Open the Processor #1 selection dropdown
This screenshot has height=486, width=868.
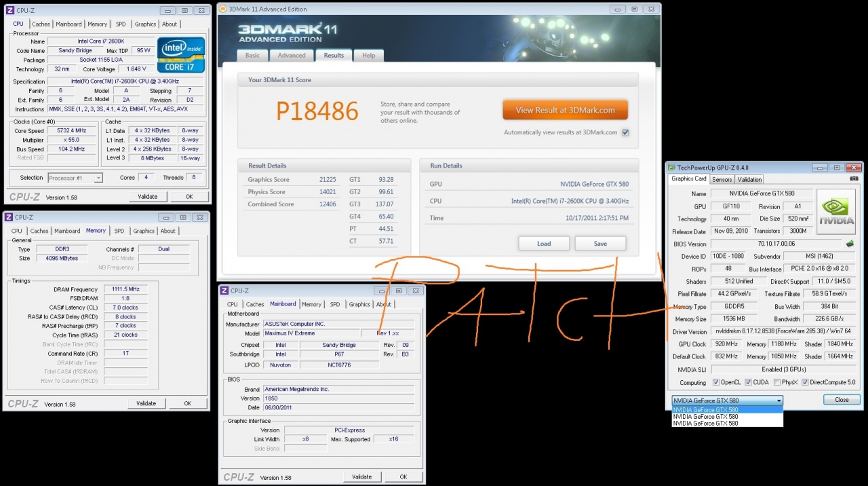point(75,178)
